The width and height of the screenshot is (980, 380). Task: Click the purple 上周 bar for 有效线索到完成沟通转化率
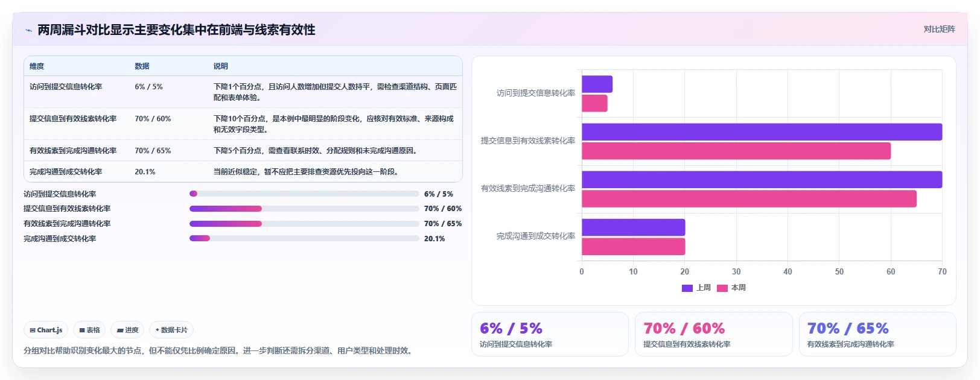click(x=762, y=180)
